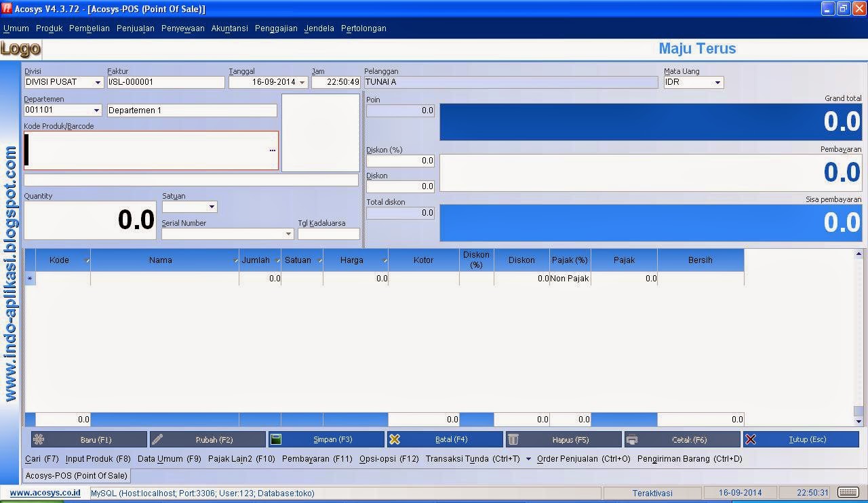Viewport: 868px width, 503px height.
Task: Open the Pertolongan help menu
Action: (x=364, y=28)
